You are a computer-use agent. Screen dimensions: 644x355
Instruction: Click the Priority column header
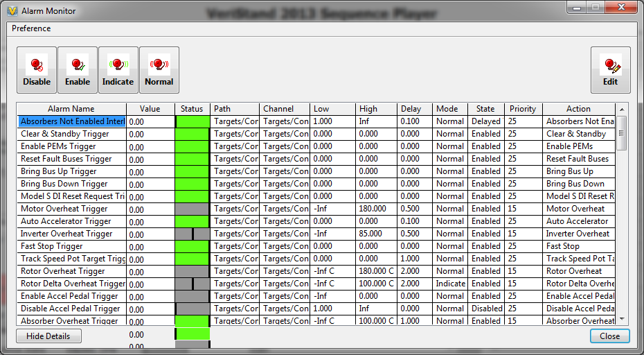pyautogui.click(x=523, y=109)
